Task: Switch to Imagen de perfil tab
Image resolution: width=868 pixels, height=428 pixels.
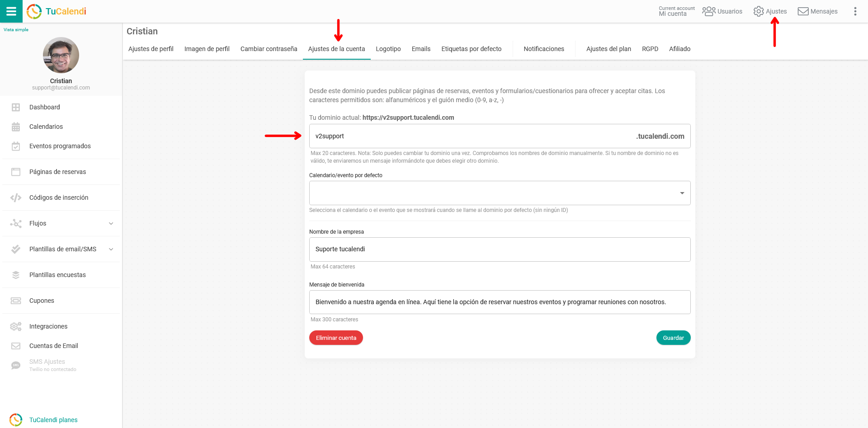Action: coord(207,49)
